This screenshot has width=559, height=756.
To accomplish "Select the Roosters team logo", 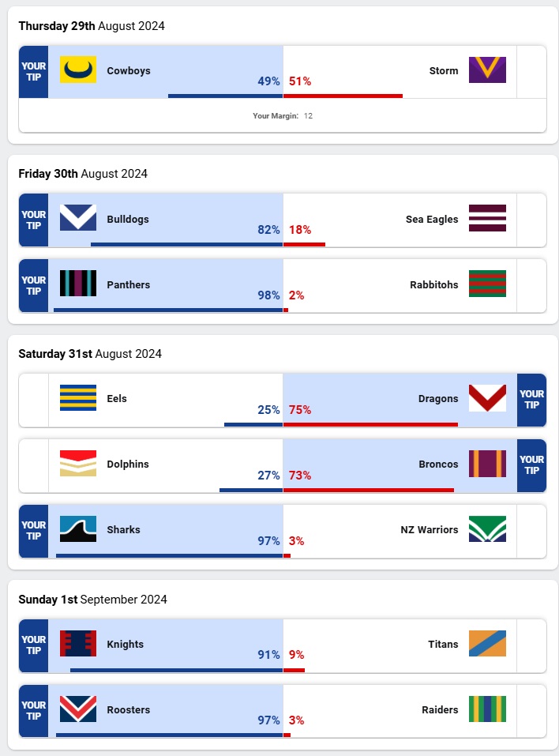I will coord(78,709).
